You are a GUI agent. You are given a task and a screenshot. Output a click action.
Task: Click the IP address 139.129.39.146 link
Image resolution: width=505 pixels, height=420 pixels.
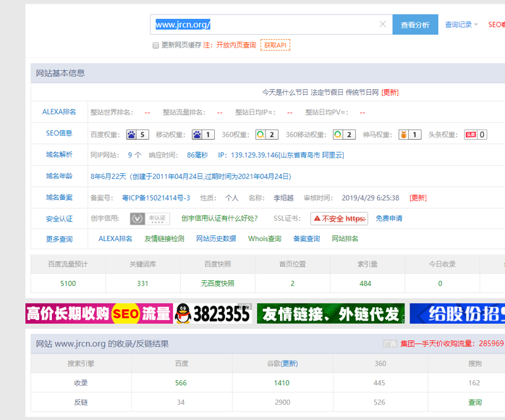click(x=281, y=155)
